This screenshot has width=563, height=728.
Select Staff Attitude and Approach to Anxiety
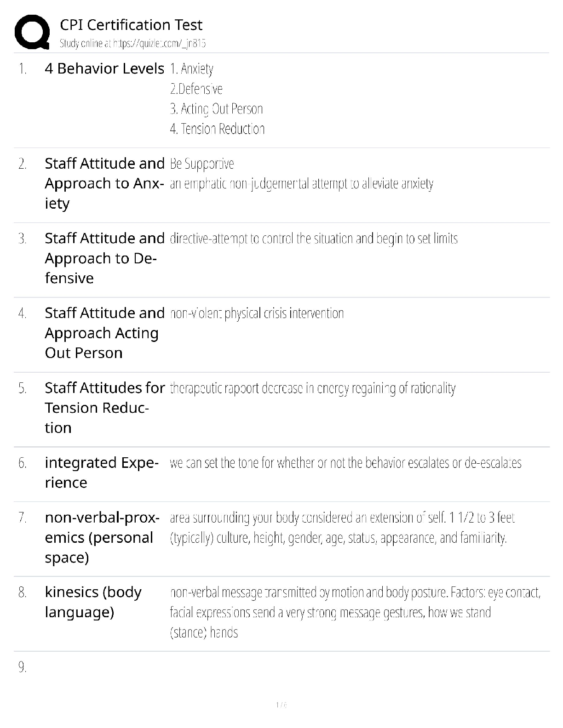pyautogui.click(x=104, y=183)
